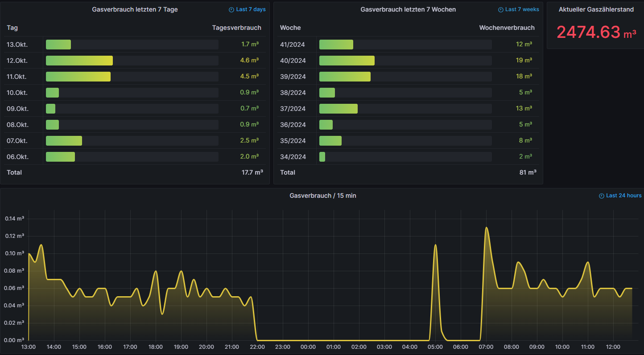Image resolution: width=644 pixels, height=355 pixels.
Task: Click panel title Gasverbrauch letzten 7 Tage
Action: (135, 9)
